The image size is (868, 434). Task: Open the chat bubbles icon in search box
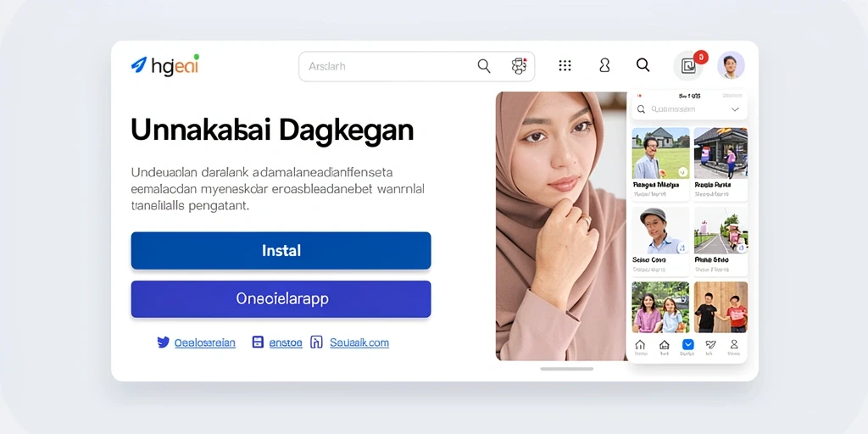[x=519, y=66]
